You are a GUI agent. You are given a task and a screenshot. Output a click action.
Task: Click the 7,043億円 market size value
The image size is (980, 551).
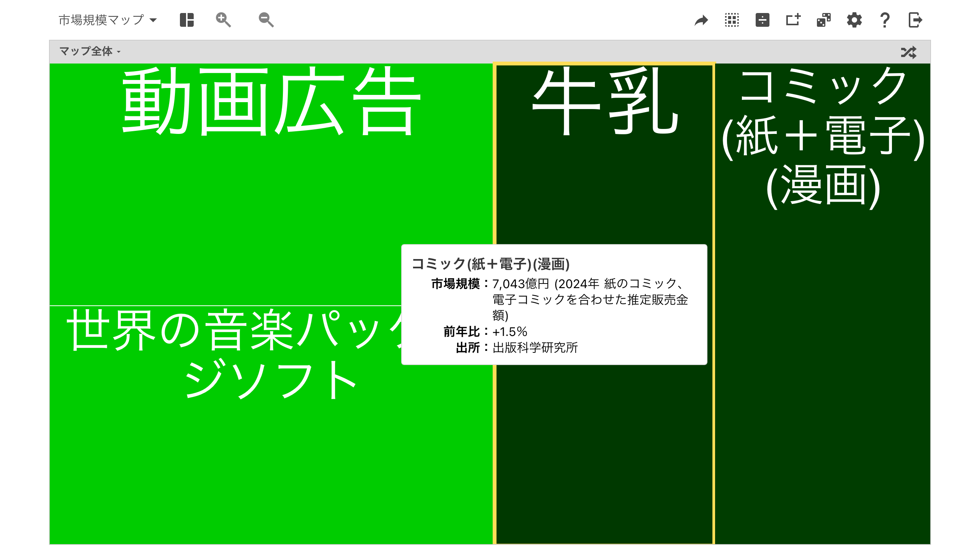pos(521,284)
